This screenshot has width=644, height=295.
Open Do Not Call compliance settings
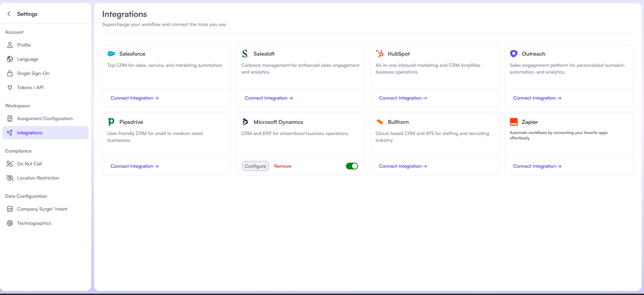tap(29, 164)
